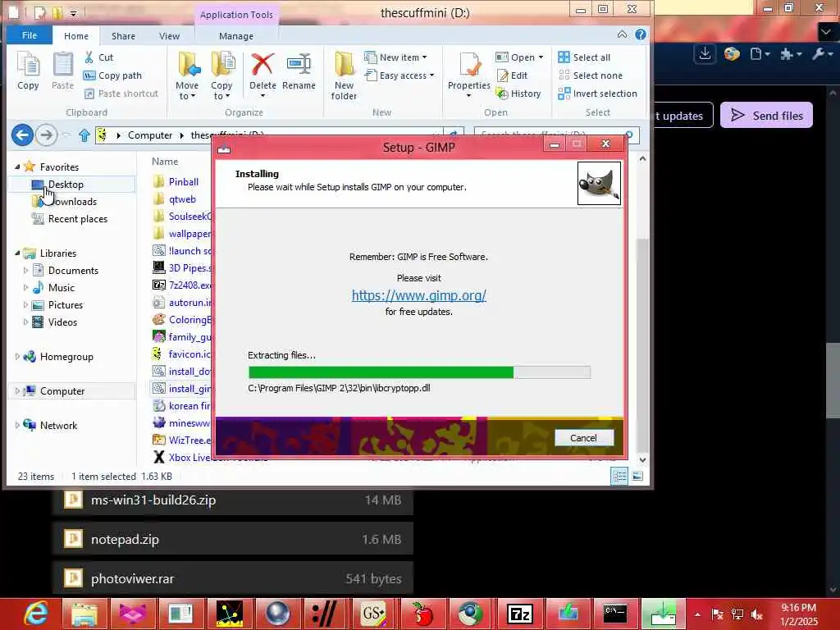Viewport: 840px width, 630px height.
Task: Click the Explorer Help question mark icon
Action: pyautogui.click(x=640, y=34)
